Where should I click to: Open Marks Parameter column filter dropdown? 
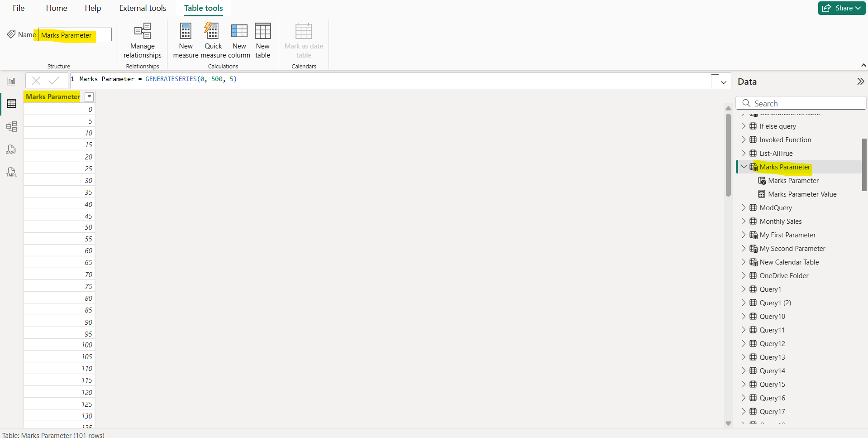pos(89,96)
